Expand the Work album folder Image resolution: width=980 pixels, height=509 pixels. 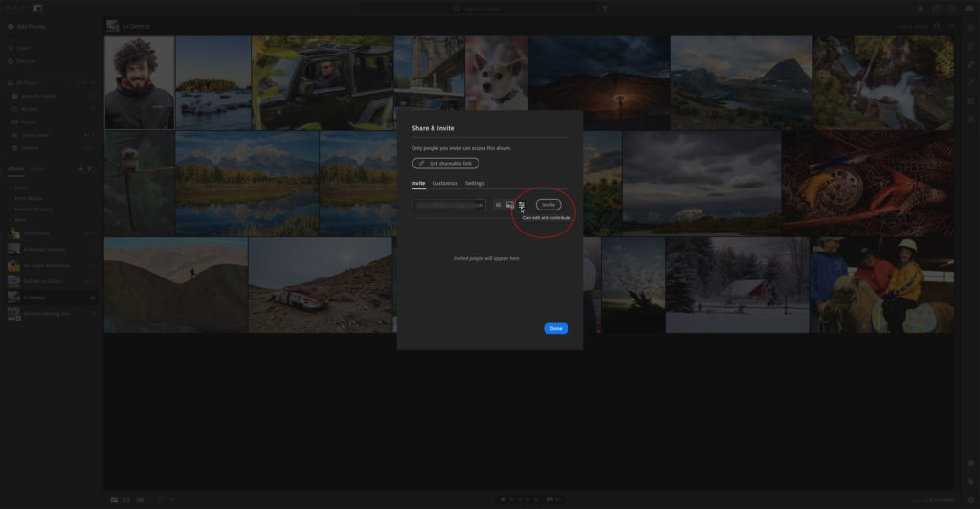18,220
